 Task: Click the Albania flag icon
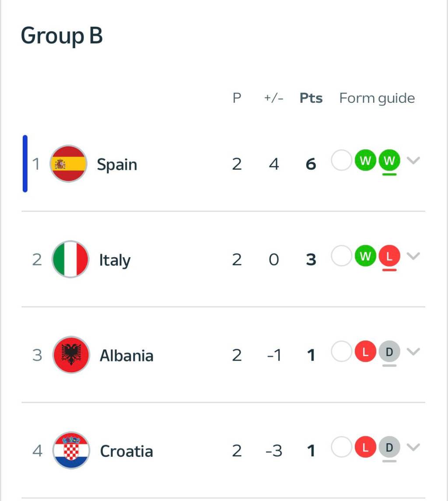pos(70,355)
